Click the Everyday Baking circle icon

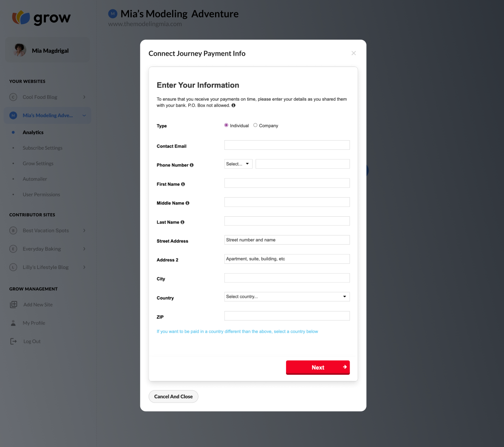click(13, 249)
